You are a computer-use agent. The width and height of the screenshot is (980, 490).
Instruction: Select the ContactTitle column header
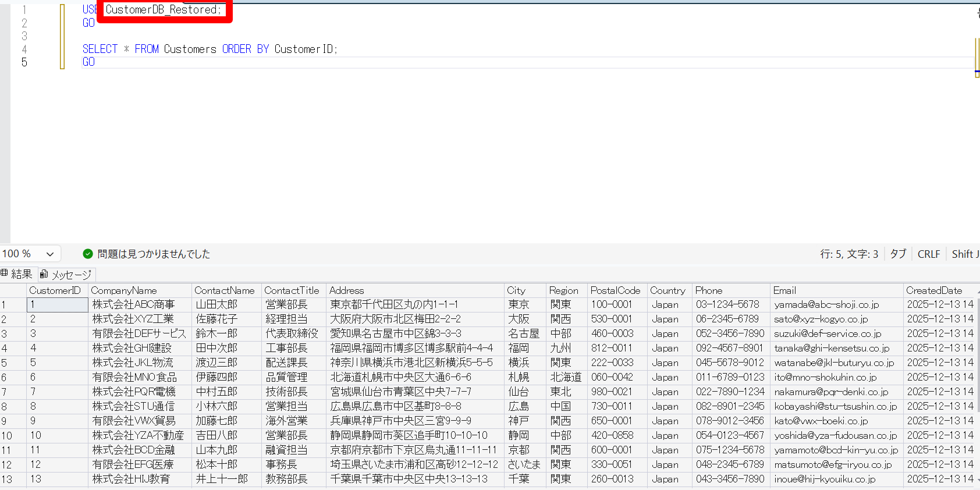click(293, 290)
